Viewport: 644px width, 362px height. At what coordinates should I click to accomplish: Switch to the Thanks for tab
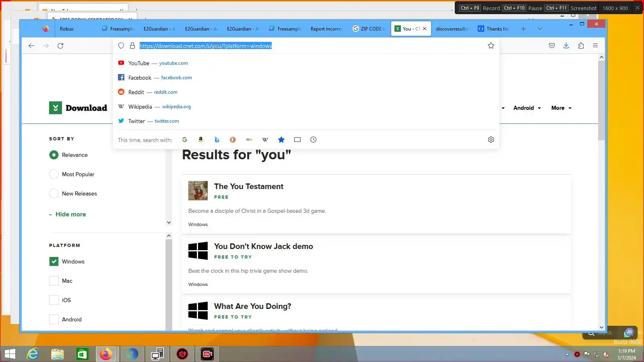494,29
